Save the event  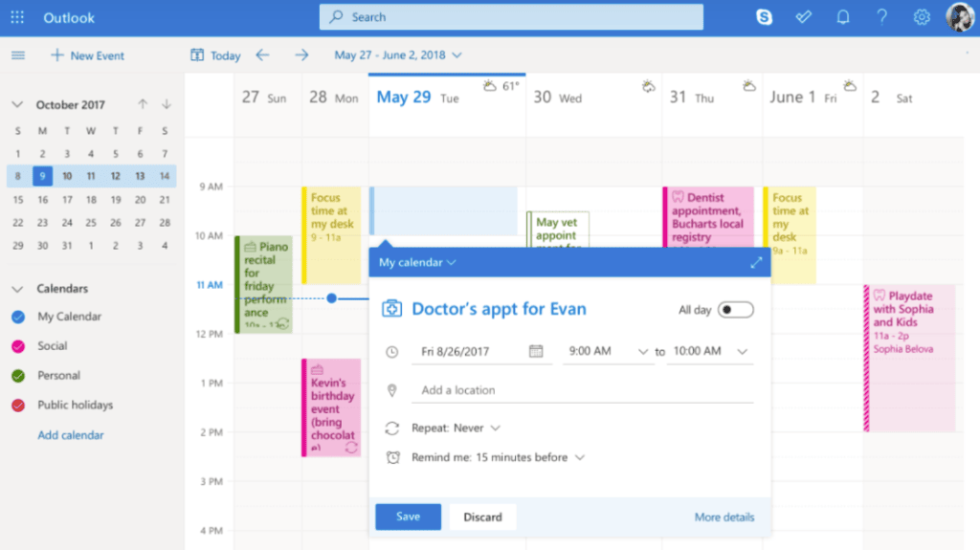tap(408, 517)
